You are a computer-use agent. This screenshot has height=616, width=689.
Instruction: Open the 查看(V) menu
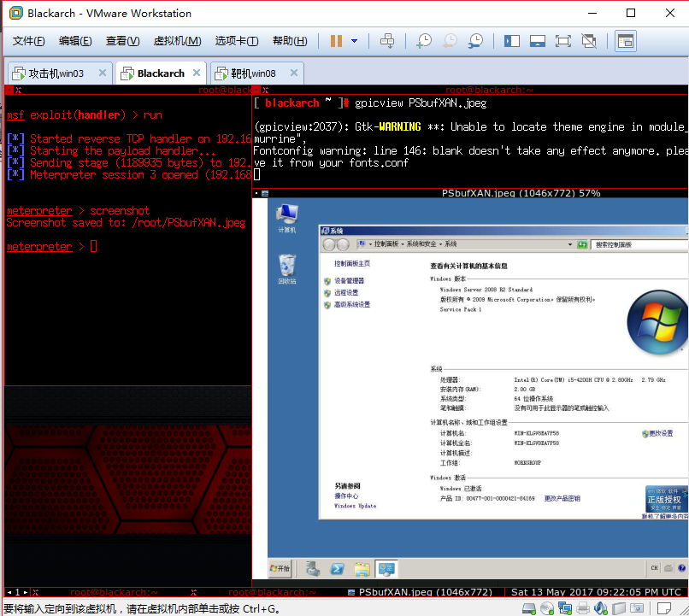point(122,41)
